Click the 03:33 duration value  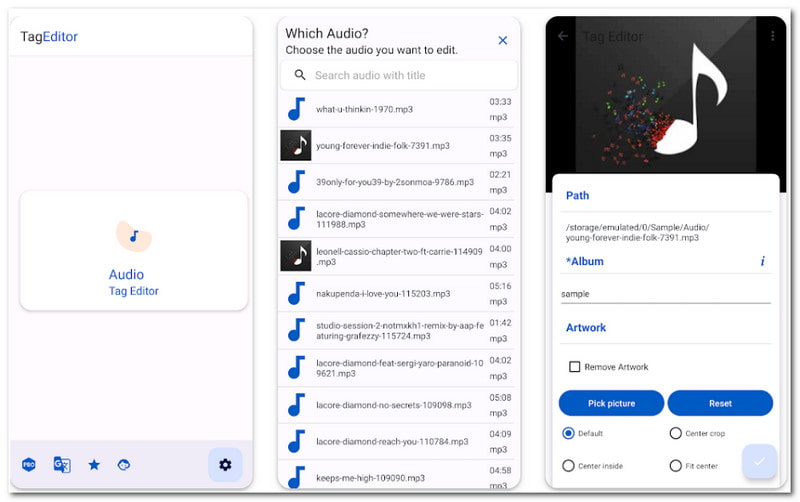tap(500, 102)
